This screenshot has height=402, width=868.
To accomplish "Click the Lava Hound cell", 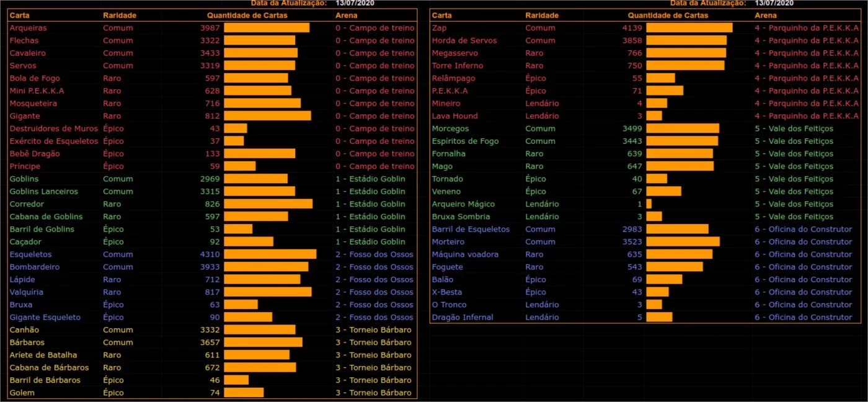I will [x=454, y=116].
